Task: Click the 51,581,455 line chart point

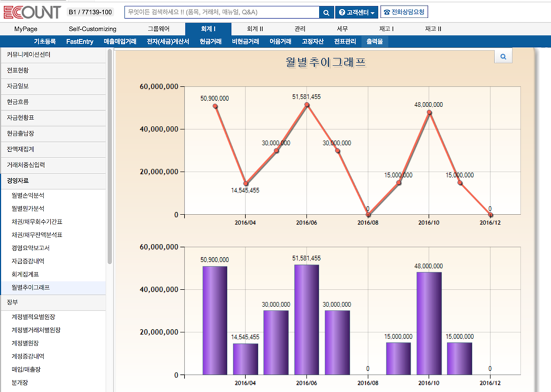Action: [307, 105]
